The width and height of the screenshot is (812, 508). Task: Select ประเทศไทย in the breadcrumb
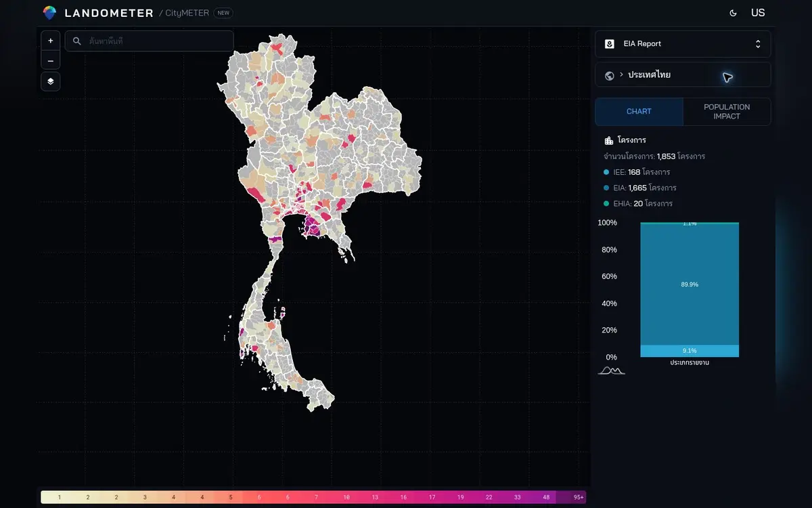pyautogui.click(x=649, y=75)
